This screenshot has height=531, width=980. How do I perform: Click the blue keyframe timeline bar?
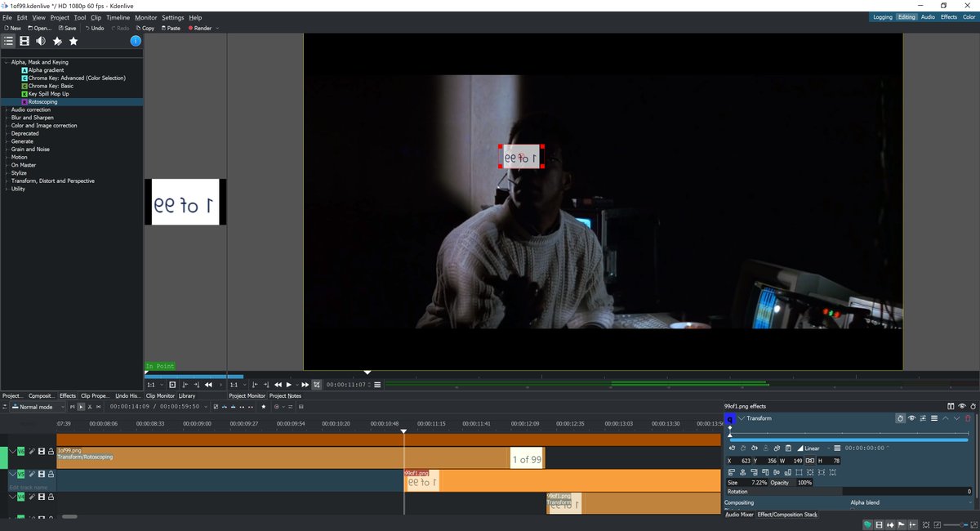click(849, 440)
